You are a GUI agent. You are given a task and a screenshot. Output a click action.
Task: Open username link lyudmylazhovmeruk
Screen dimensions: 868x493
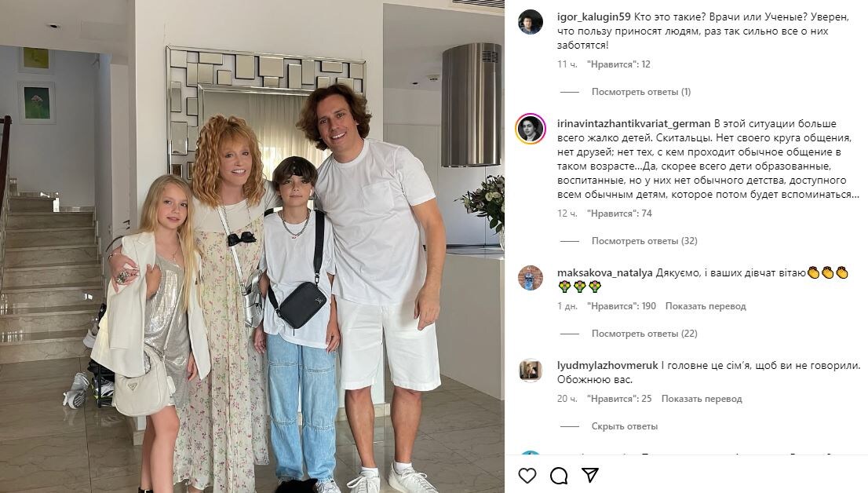pyautogui.click(x=607, y=366)
